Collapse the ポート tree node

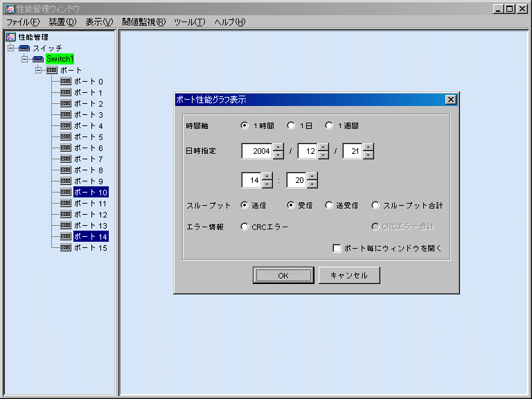(x=38, y=71)
